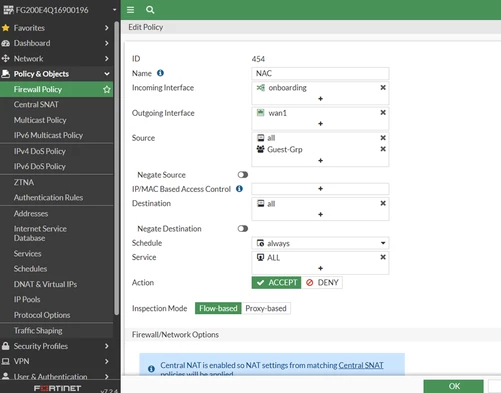Add a Source entry with plus
Viewport: 501px width, 393px height.
(320, 161)
